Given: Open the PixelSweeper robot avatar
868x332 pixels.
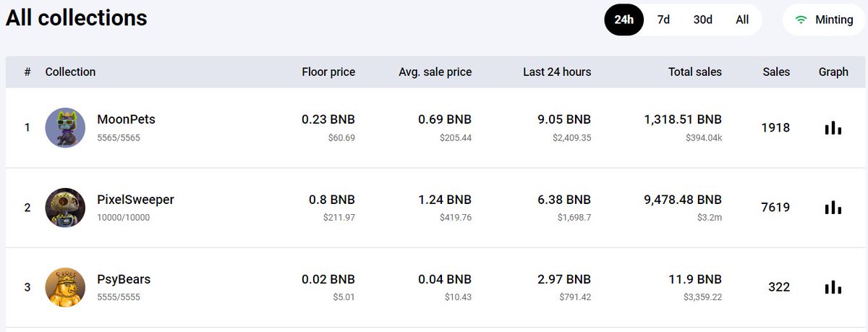Looking at the screenshot, I should 65,208.
